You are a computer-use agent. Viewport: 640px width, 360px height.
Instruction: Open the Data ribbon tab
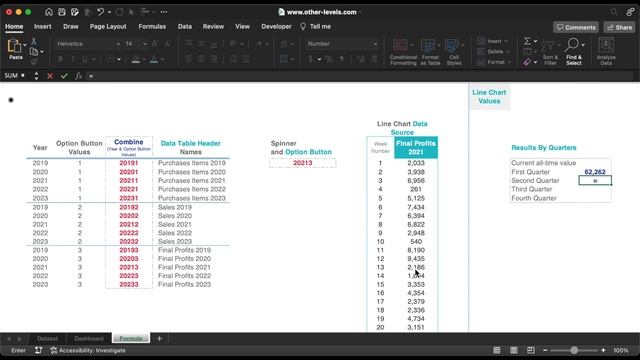pos(184,27)
